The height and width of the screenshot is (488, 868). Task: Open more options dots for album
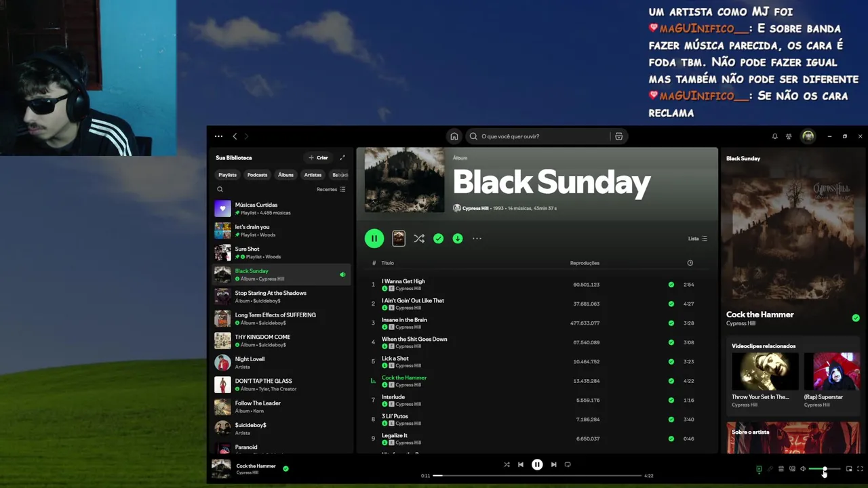point(477,239)
